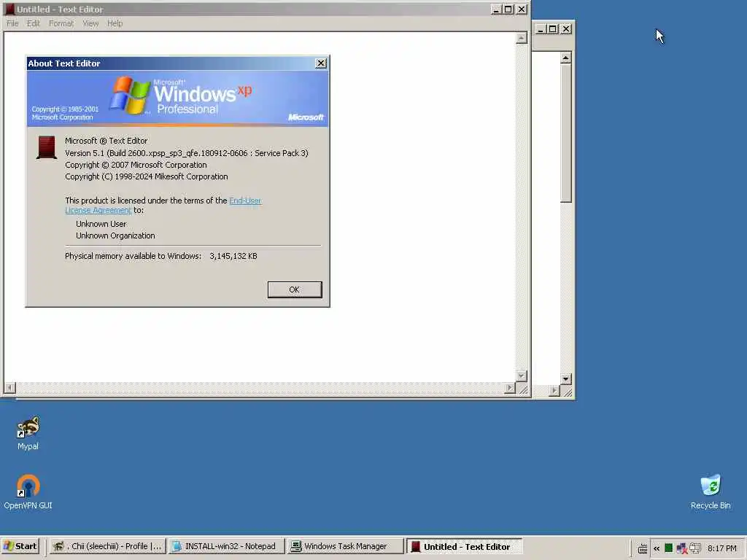Click the disconnected network tray icon

coord(682,548)
